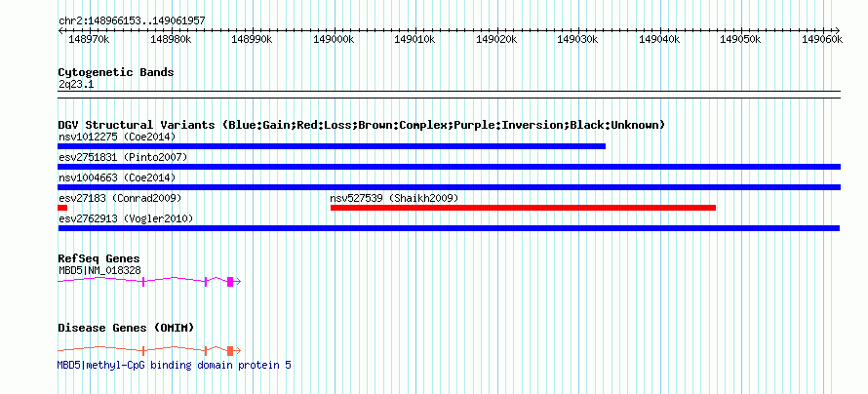Open MBD5|methyl-CpG binding domain protein 5 link
The width and height of the screenshot is (868, 394).
pos(175,365)
